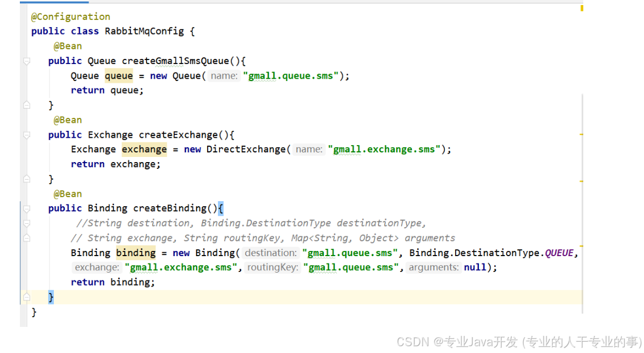The height and width of the screenshot is (353, 644).
Task: Click string "gmall.exchange.sms" in DirectExchange constructor
Action: coord(384,150)
